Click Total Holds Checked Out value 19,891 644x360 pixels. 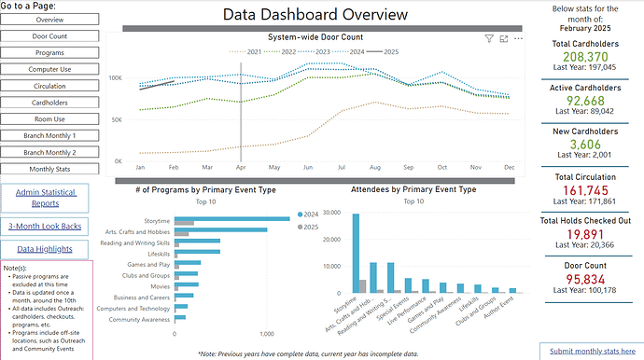[x=585, y=234]
